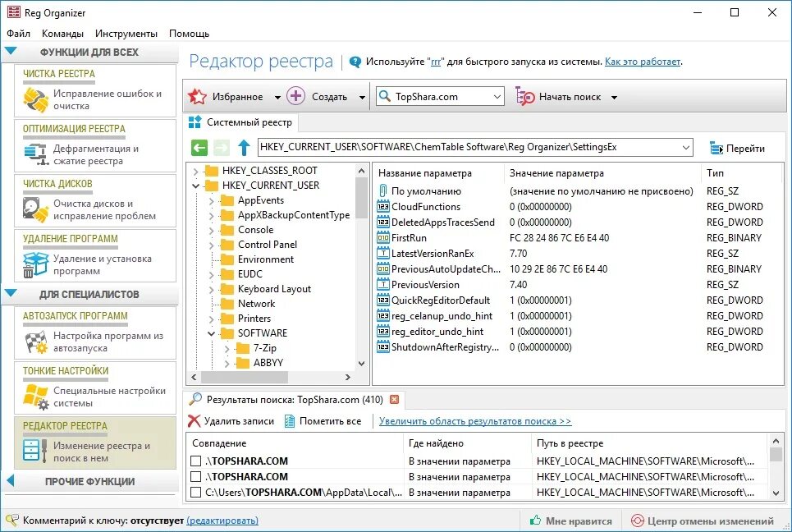The height and width of the screenshot is (532, 792).
Task: Check the first .\TOPSHARA.COM result checkbox
Action: 196,461
